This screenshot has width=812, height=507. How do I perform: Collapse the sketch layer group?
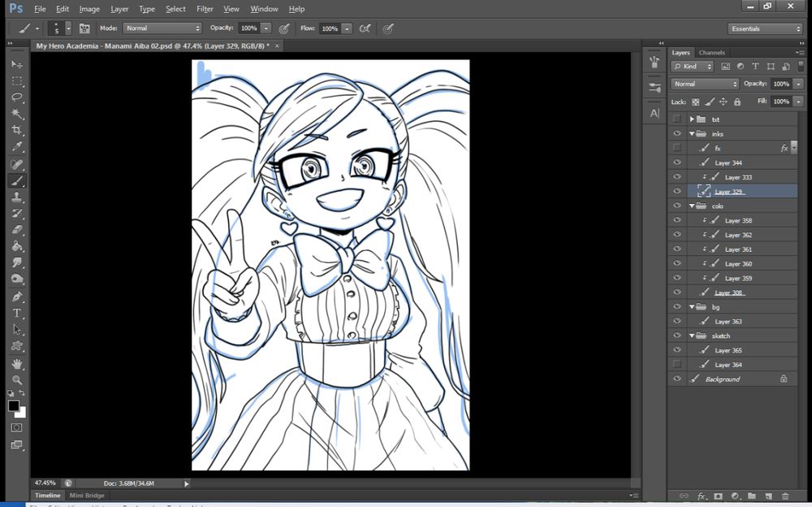pos(691,336)
